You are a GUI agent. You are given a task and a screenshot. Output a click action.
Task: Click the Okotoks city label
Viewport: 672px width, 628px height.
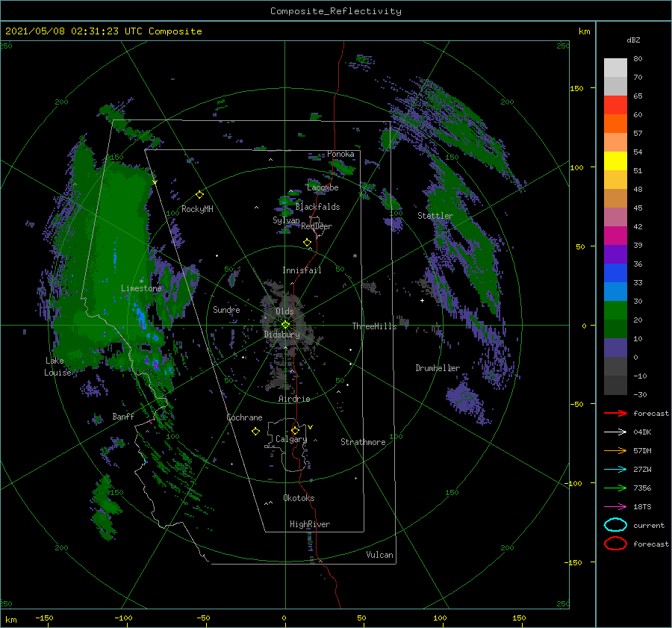[299, 498]
